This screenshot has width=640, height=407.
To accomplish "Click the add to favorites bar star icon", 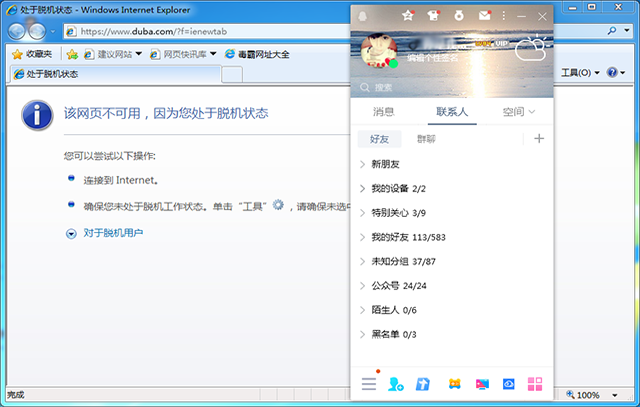I will click(x=72, y=54).
